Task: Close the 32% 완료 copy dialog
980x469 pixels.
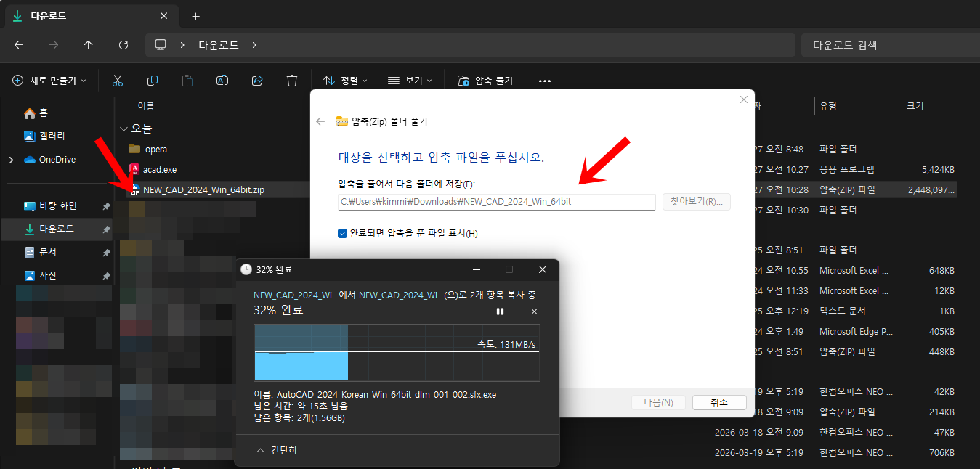Action: click(543, 269)
